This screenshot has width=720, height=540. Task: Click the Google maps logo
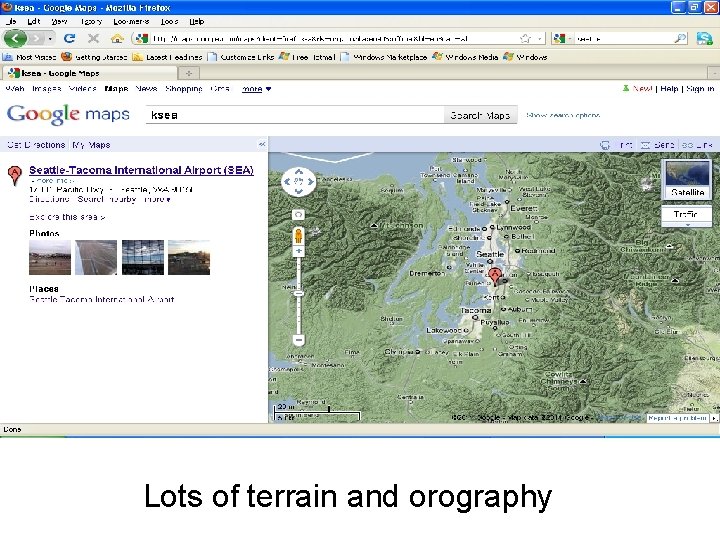pyautogui.click(x=68, y=114)
